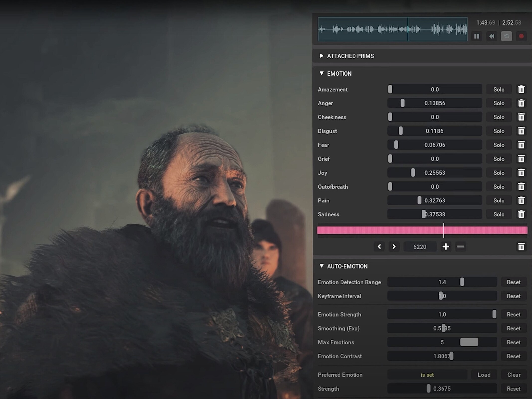Delete the Anger emotion row
Viewport: 532px width, 399px height.
pyautogui.click(x=521, y=103)
